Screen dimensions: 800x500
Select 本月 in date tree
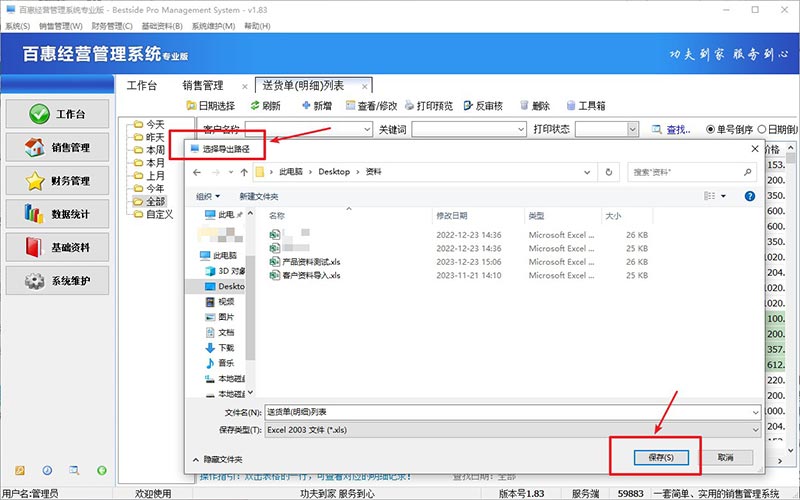[x=155, y=163]
